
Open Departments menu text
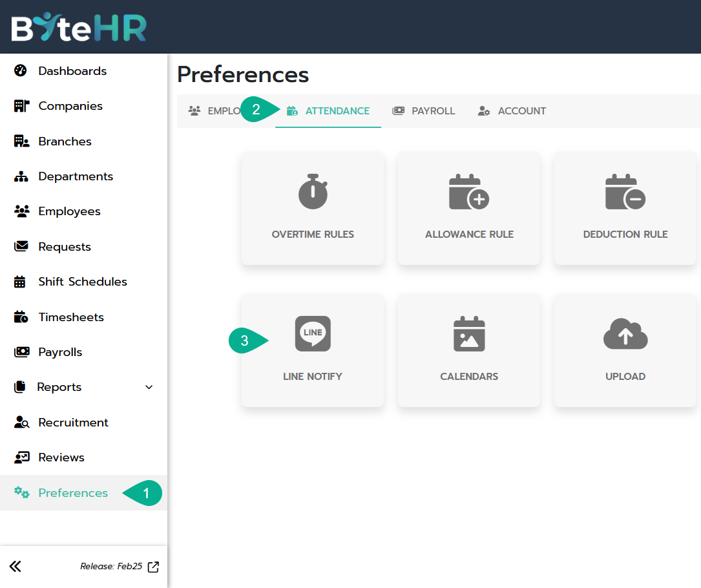(76, 176)
